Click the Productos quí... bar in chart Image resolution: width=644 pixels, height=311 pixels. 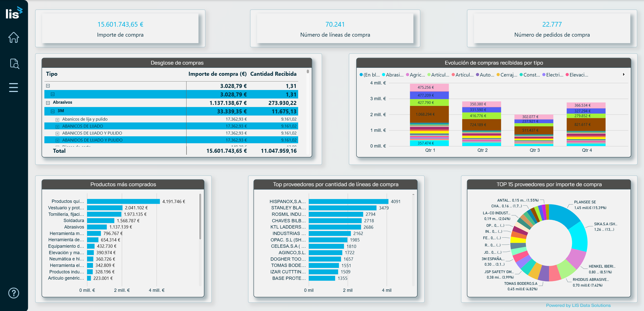(123, 201)
